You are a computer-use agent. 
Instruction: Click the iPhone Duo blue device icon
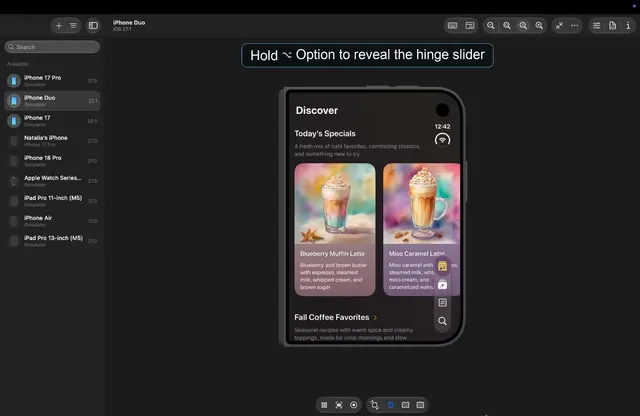(14, 100)
